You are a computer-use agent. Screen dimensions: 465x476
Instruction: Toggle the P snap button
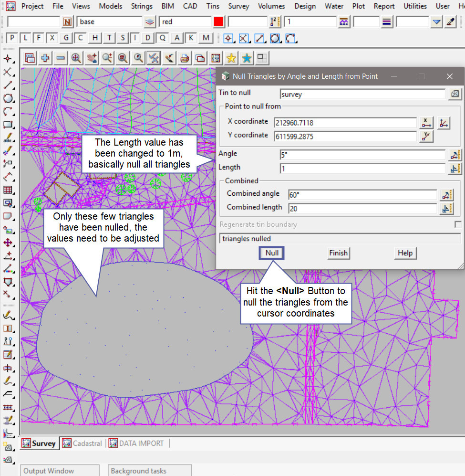[x=12, y=38]
